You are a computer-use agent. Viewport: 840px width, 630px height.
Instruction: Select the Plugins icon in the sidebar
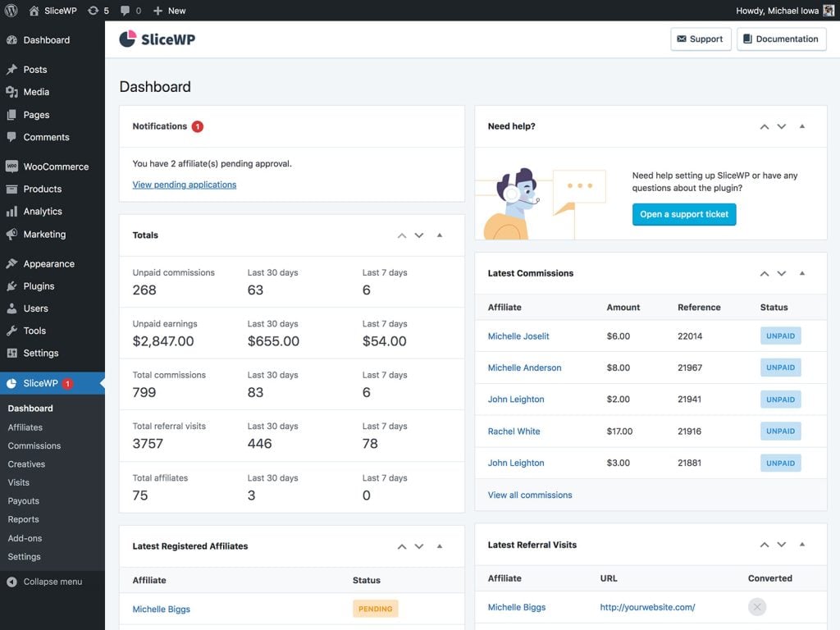11,285
